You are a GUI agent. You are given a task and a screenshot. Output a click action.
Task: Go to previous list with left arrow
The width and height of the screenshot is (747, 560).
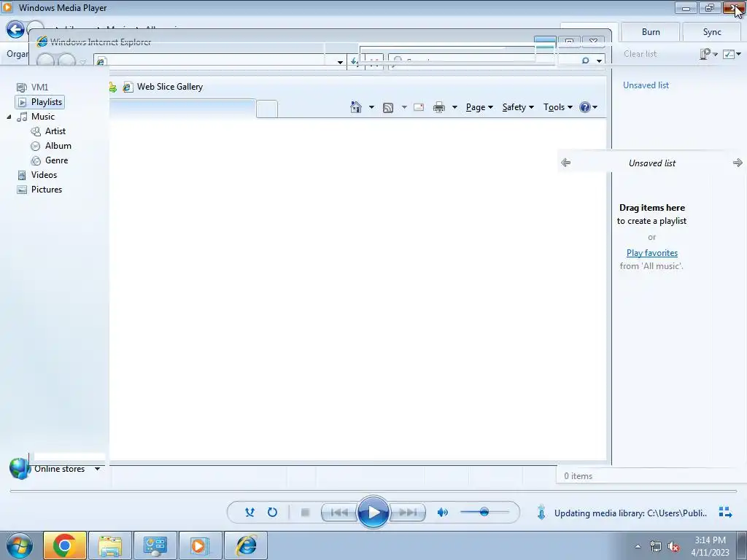(565, 163)
